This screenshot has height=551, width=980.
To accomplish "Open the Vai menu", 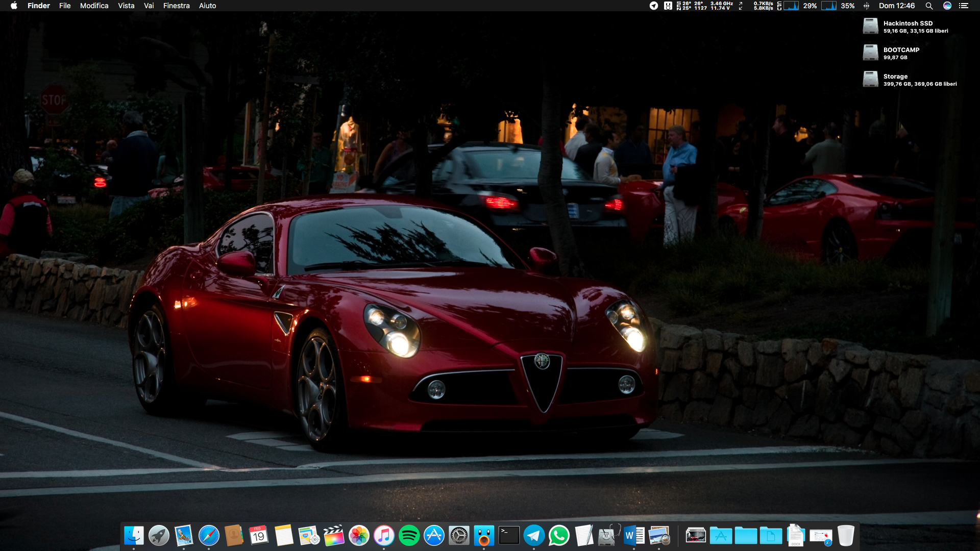I will click(x=149, y=6).
